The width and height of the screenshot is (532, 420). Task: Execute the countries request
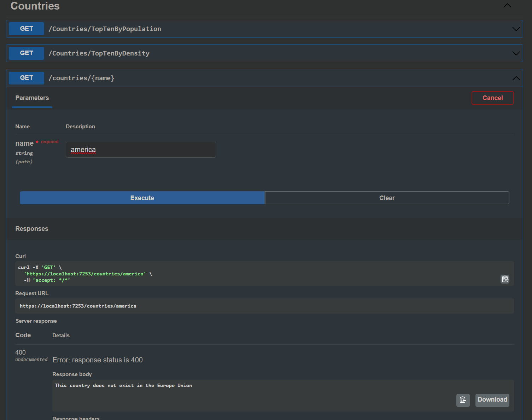pyautogui.click(x=142, y=198)
